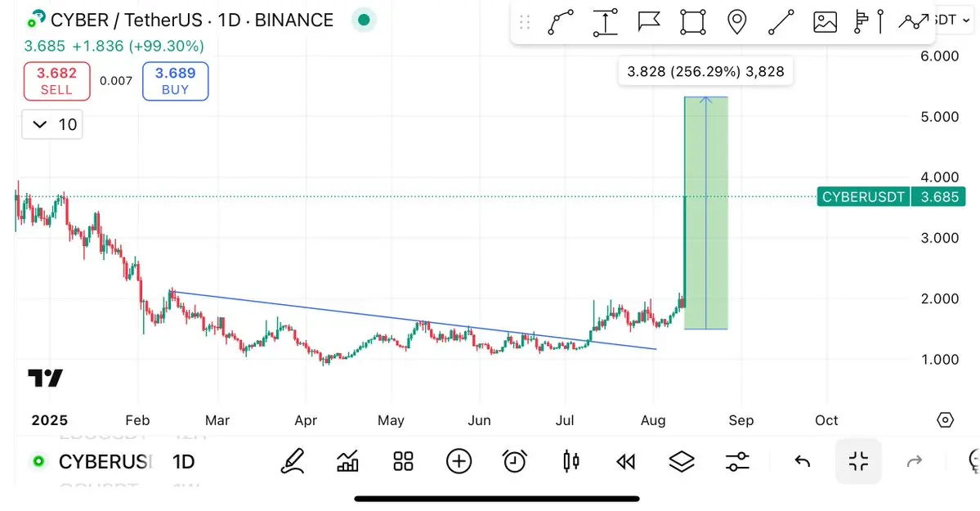
Task: Select the volume profile tool
Action: [869, 22]
